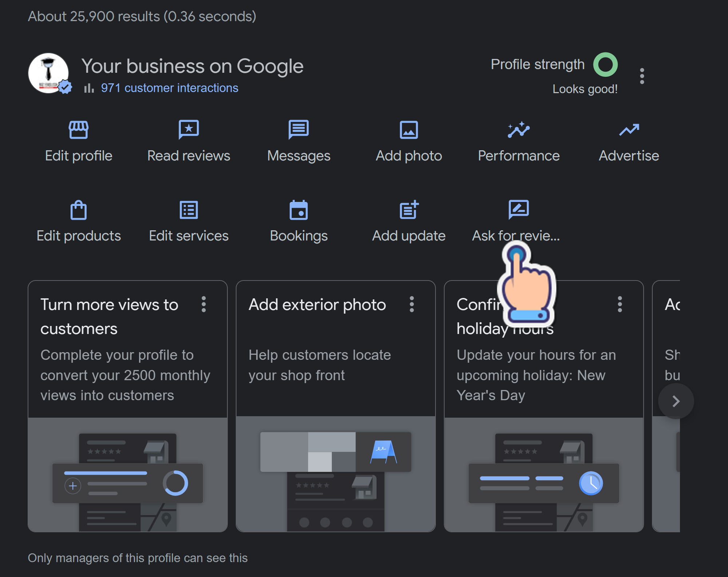This screenshot has width=728, height=577.
Task: Click the truncated Ask for revie... label
Action: click(516, 236)
